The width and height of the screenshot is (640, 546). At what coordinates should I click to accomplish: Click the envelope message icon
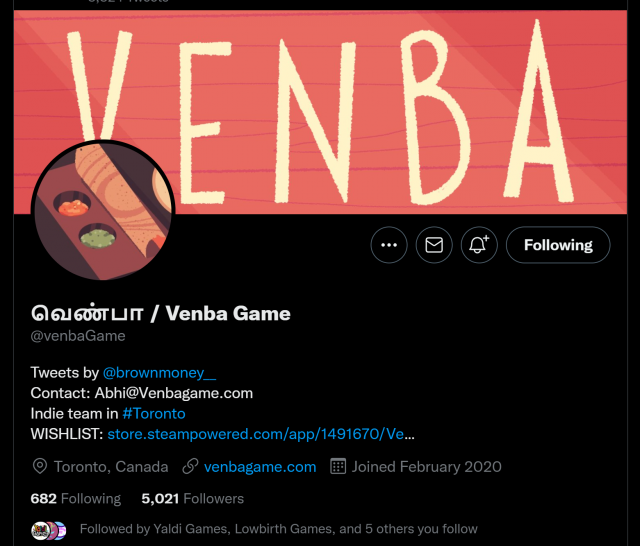point(434,245)
